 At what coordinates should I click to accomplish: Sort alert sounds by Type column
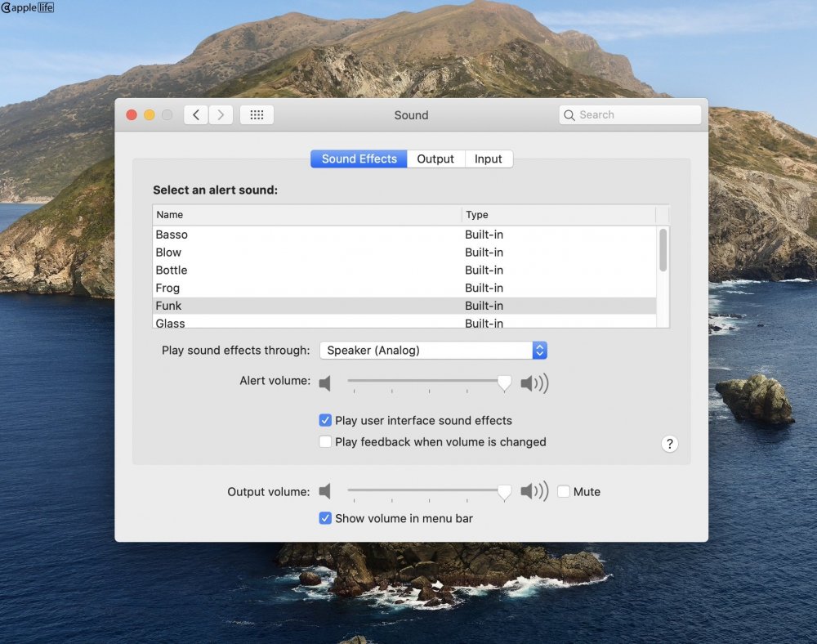(x=559, y=215)
